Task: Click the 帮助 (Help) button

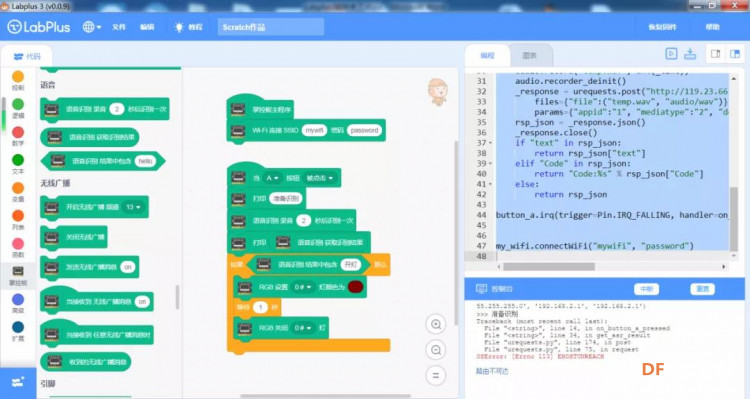Action: (x=712, y=27)
